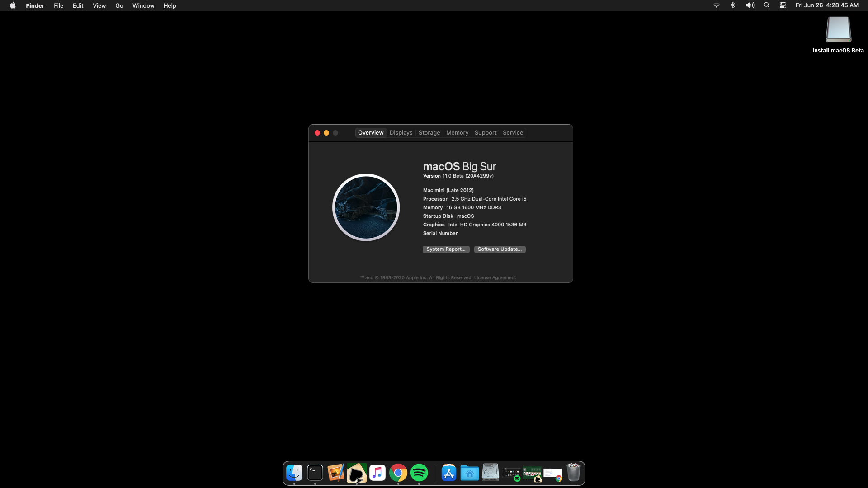Open the Music app in Dock
The width and height of the screenshot is (868, 488).
pyautogui.click(x=377, y=473)
